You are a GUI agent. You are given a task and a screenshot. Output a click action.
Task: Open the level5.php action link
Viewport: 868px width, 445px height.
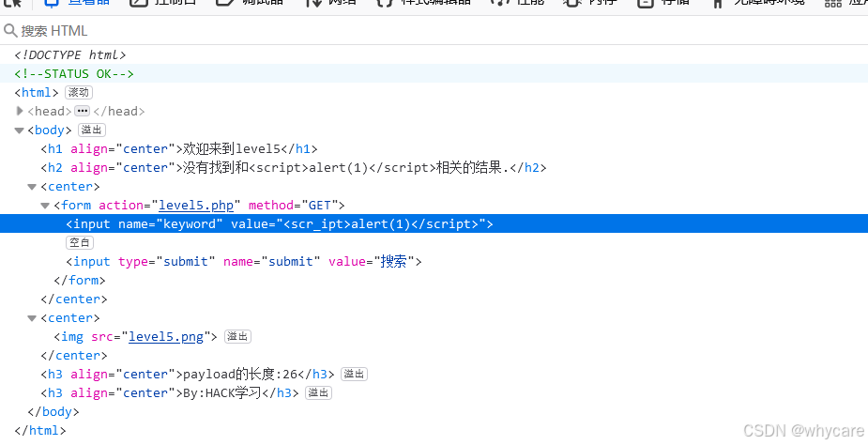coord(196,205)
